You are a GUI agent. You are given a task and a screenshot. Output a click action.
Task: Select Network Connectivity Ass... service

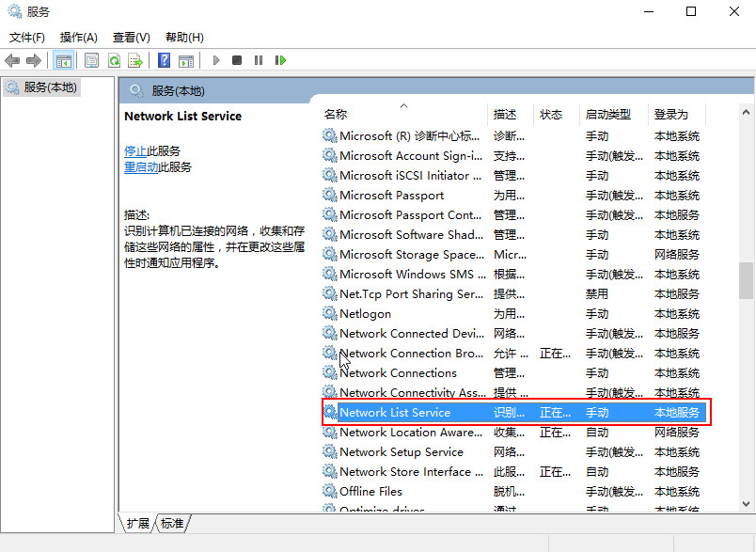pos(514,392)
